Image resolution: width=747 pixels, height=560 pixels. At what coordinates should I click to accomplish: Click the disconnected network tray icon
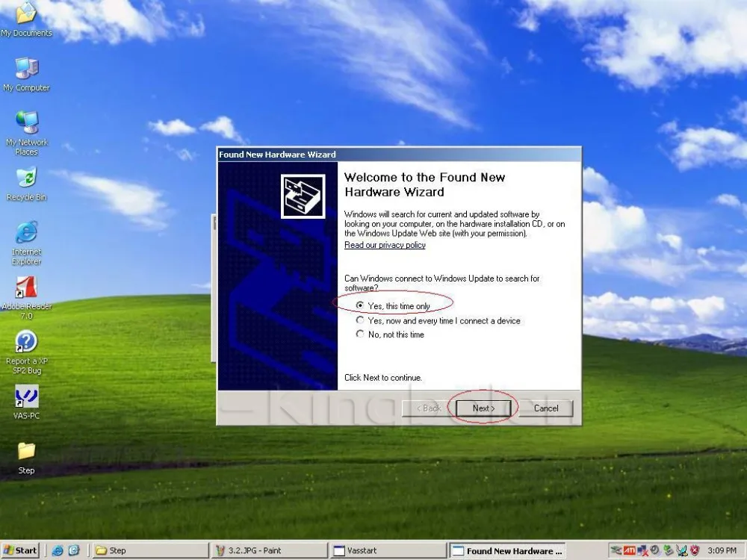642,550
